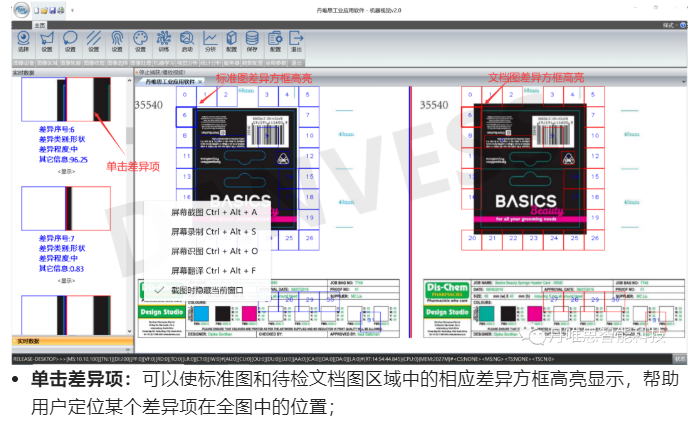
Task: Click region box 0 in the standard image
Action: tap(185, 95)
